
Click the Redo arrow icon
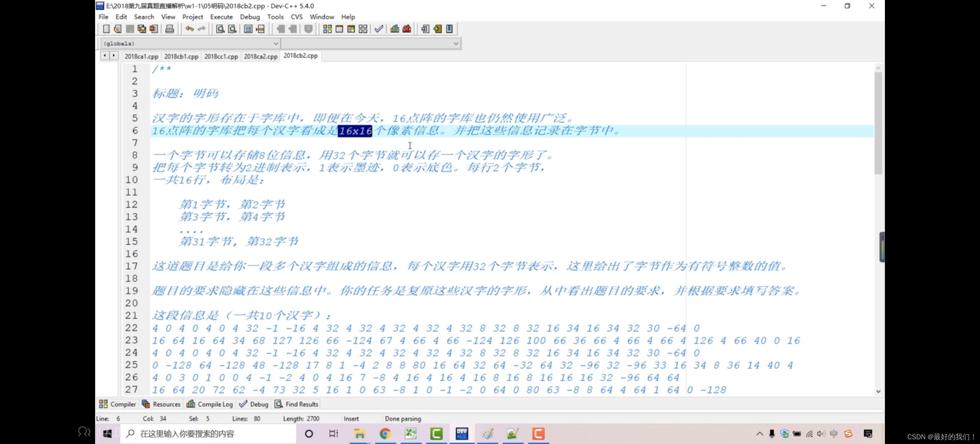[201, 29]
